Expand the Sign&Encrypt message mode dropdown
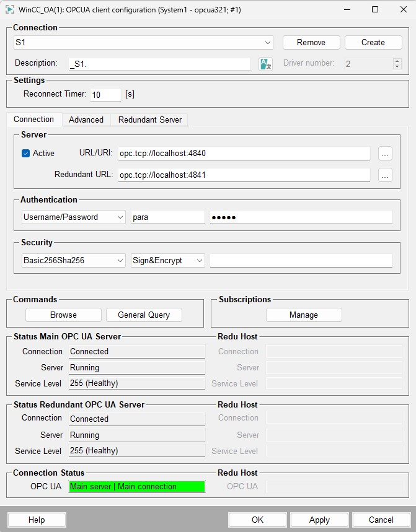Viewport: 416px width, 532px height. [x=200, y=261]
